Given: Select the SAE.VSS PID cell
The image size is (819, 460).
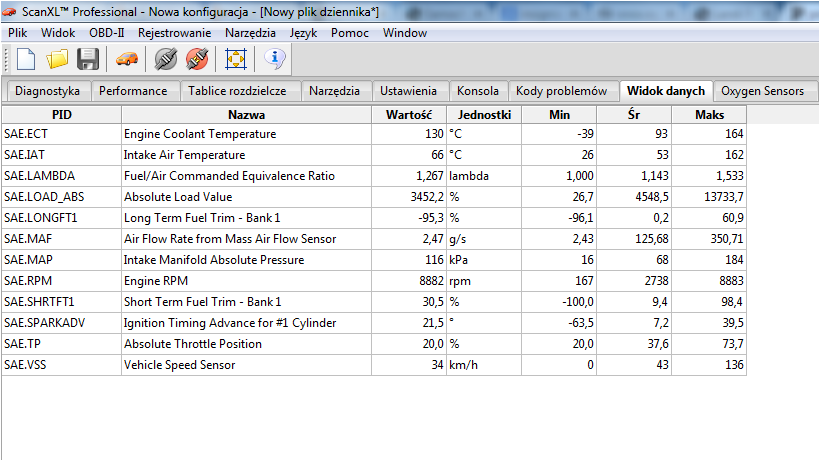Looking at the screenshot, I should (x=62, y=365).
